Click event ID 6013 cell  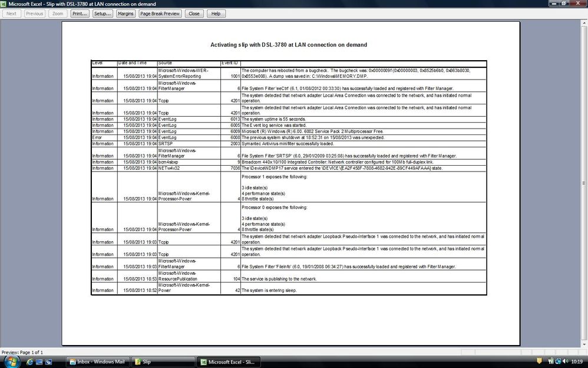230,119
